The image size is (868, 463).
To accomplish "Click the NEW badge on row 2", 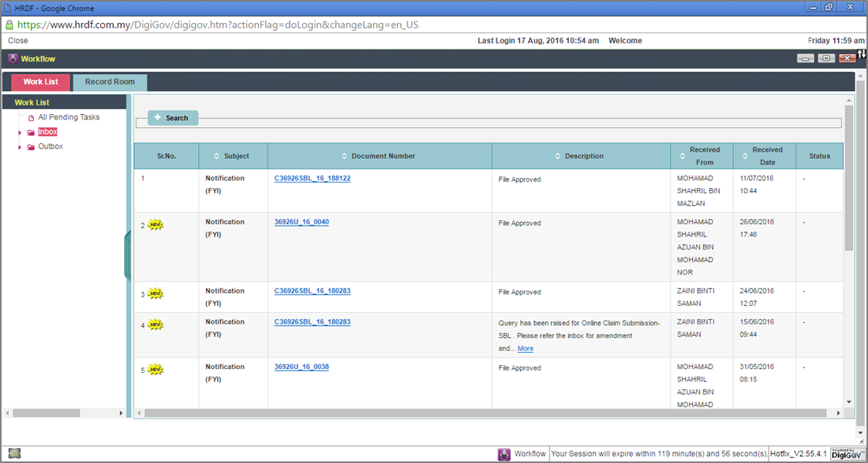I will tap(156, 225).
